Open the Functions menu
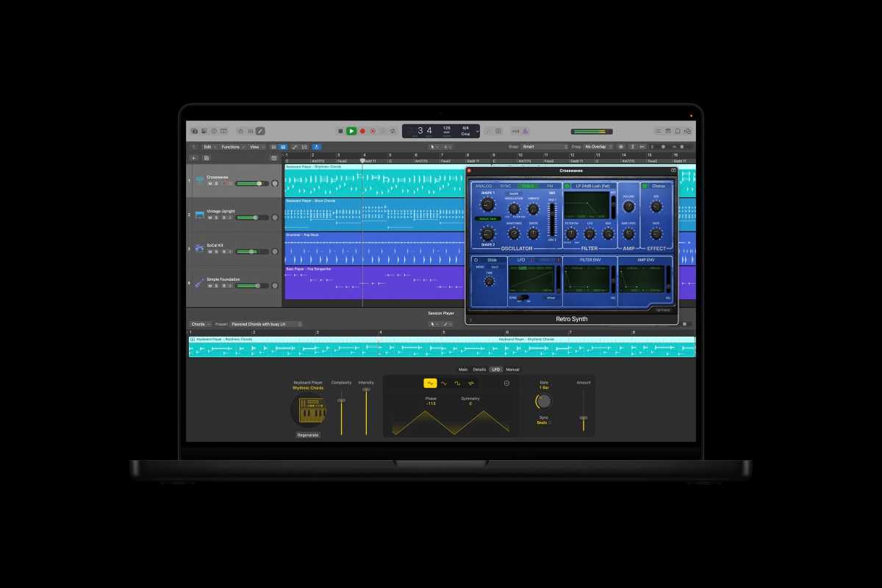This screenshot has width=882, height=588. pos(230,147)
